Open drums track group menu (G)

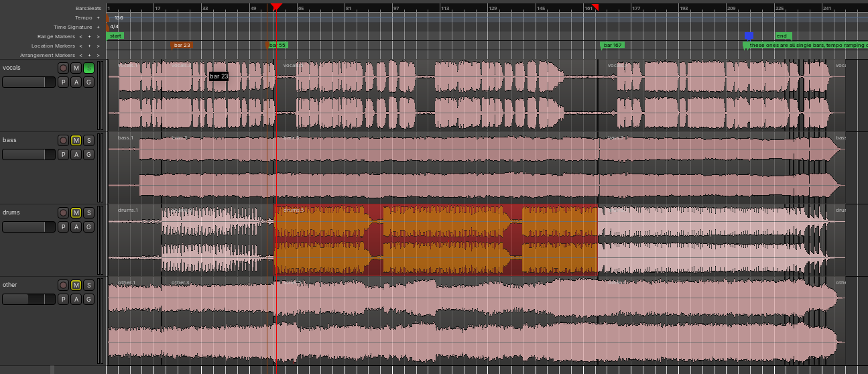pos(88,227)
